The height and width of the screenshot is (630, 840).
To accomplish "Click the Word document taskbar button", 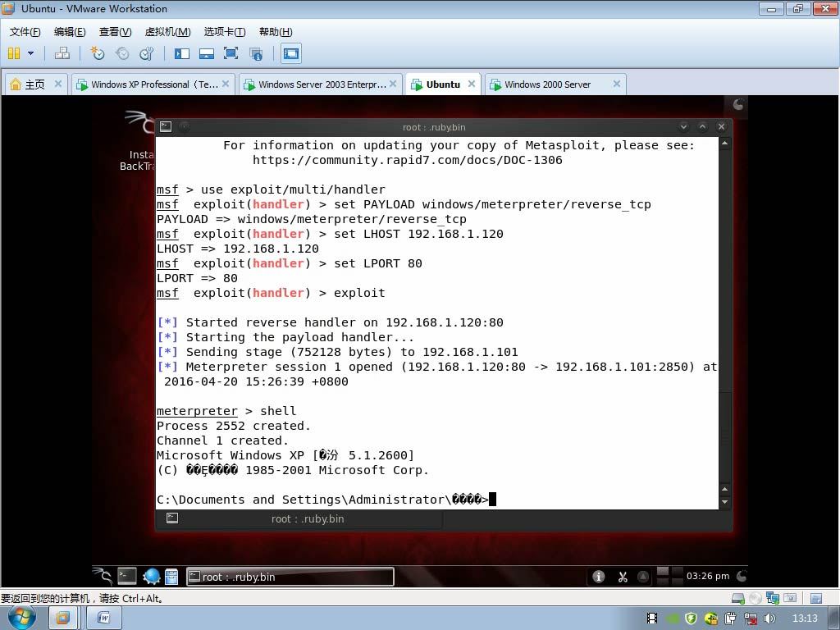I will 103,619.
